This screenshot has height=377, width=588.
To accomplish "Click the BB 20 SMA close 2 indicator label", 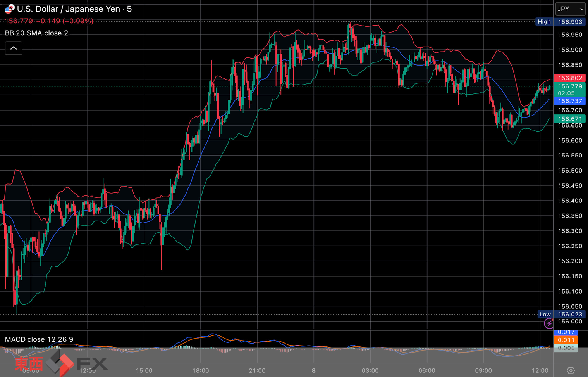I will [36, 33].
